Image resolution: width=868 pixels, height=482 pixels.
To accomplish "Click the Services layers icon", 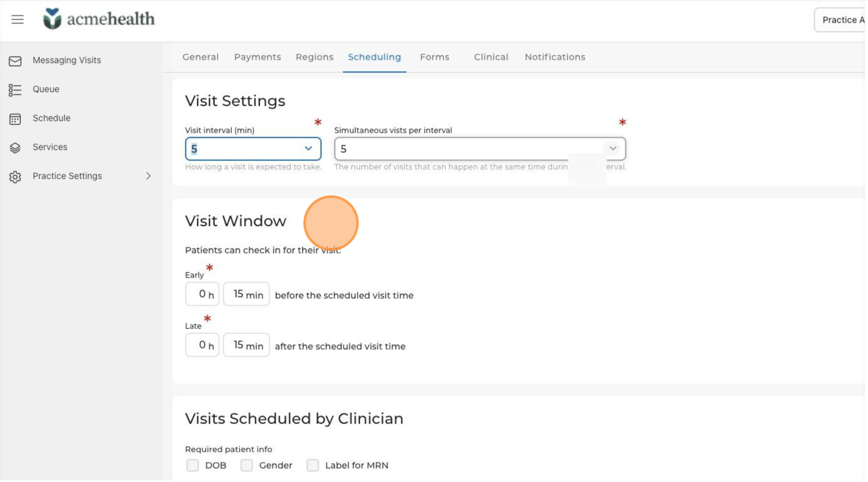I will click(15, 148).
